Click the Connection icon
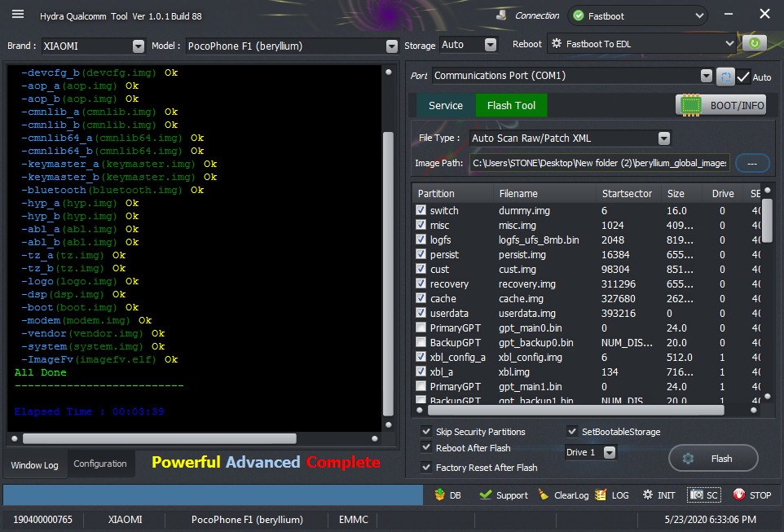Viewport: 784px width, 532px height. point(501,15)
